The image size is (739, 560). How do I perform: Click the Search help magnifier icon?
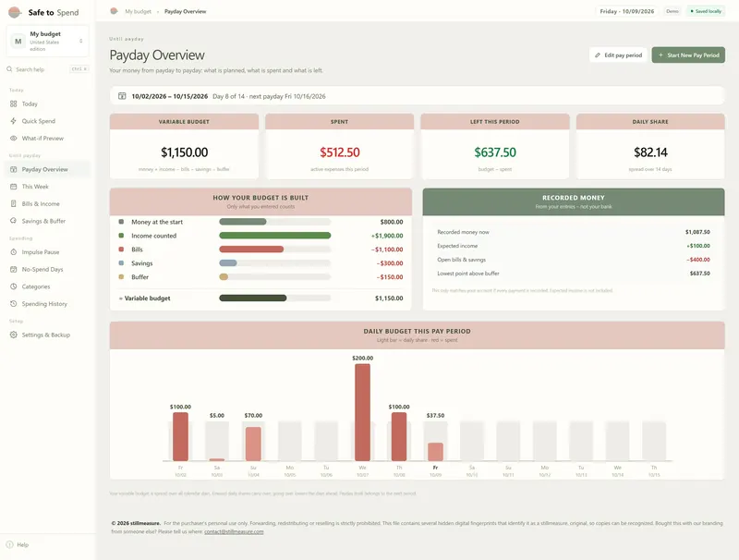(9, 69)
